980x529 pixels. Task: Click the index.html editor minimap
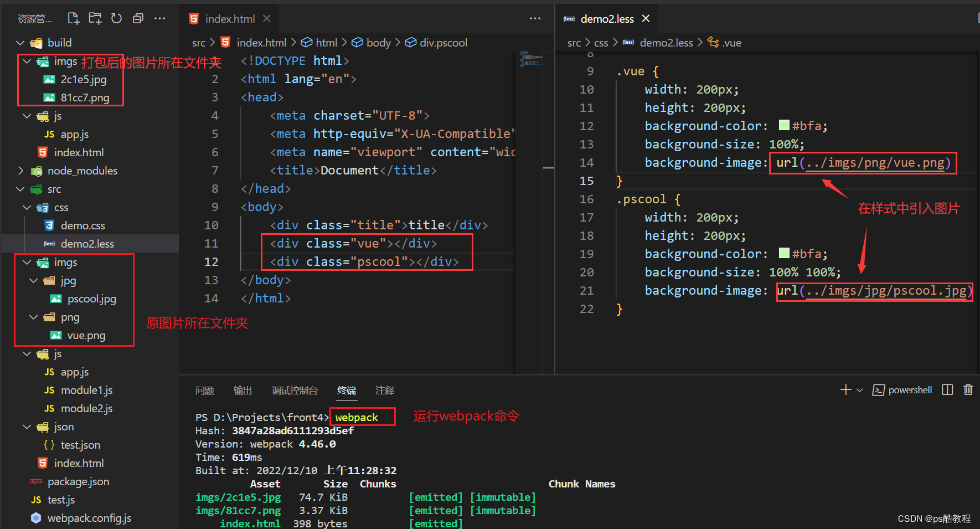(x=530, y=59)
